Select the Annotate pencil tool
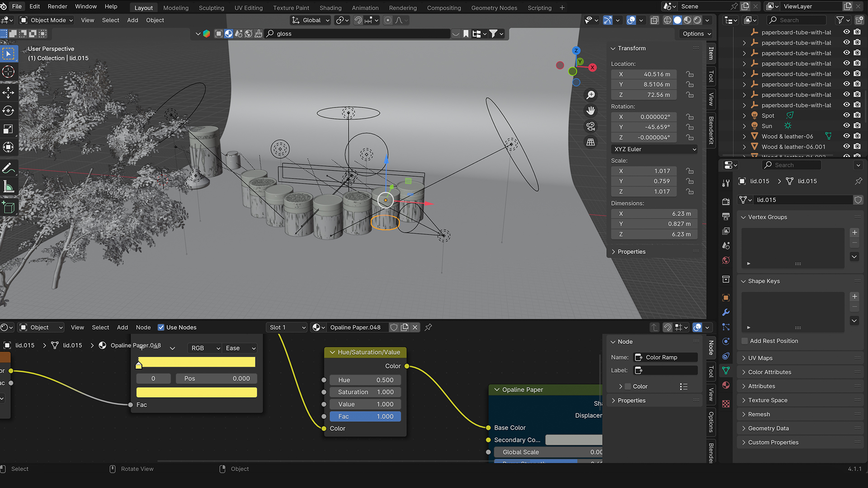The width and height of the screenshot is (868, 488). (8, 169)
